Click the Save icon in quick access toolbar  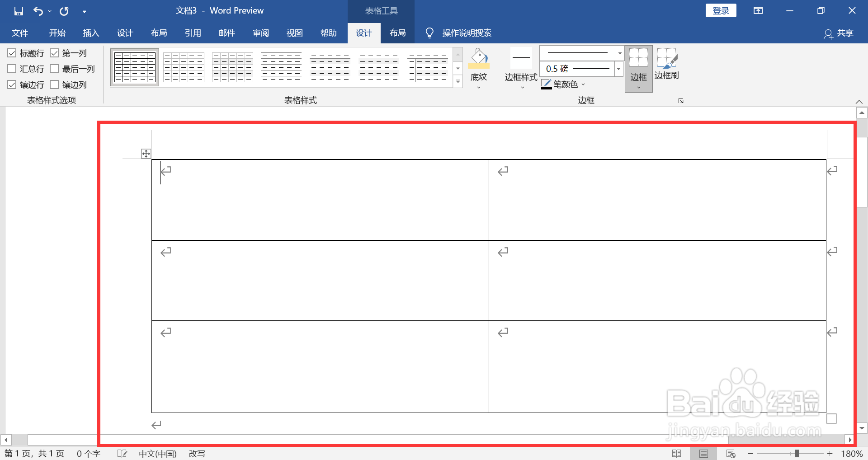point(19,11)
